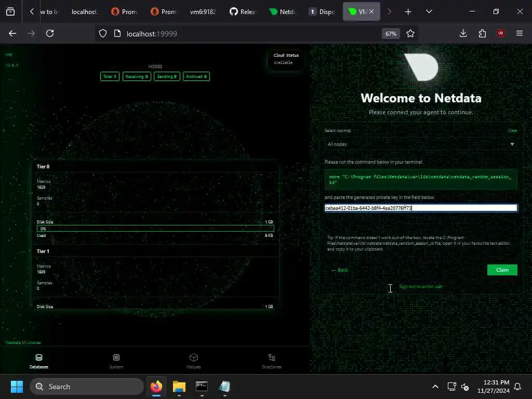532x399 pixels.
Task: Show hidden system tray icons
Action: (x=435, y=387)
